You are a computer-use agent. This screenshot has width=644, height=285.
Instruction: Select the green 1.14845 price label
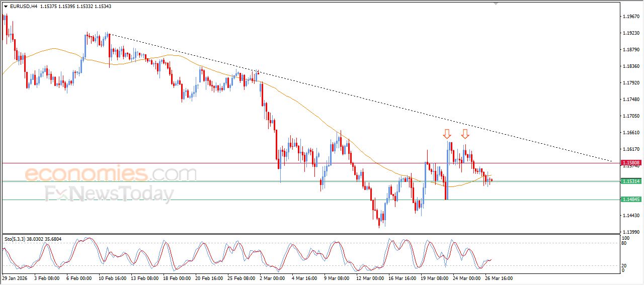coord(631,200)
